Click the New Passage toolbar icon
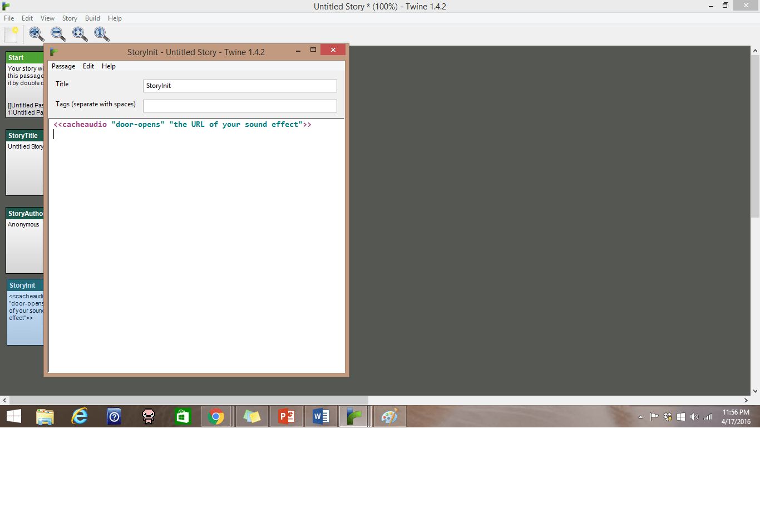The height and width of the screenshot is (532, 760). 11,35
